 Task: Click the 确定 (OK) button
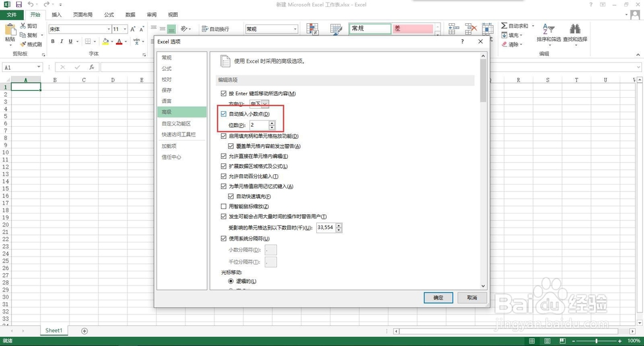438,298
